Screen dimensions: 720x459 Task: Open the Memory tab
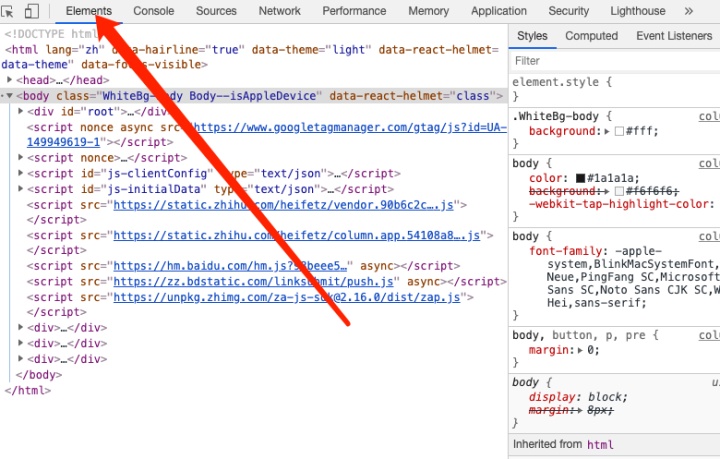tap(428, 11)
